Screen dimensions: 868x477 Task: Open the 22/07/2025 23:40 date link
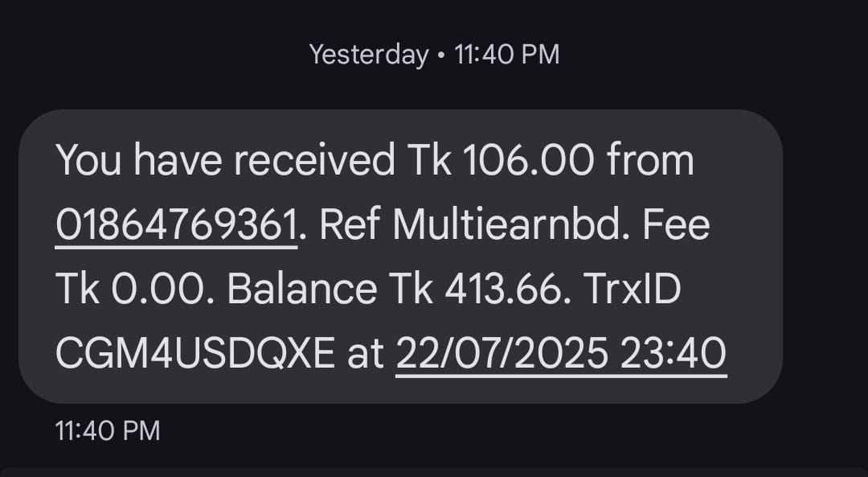(x=561, y=354)
